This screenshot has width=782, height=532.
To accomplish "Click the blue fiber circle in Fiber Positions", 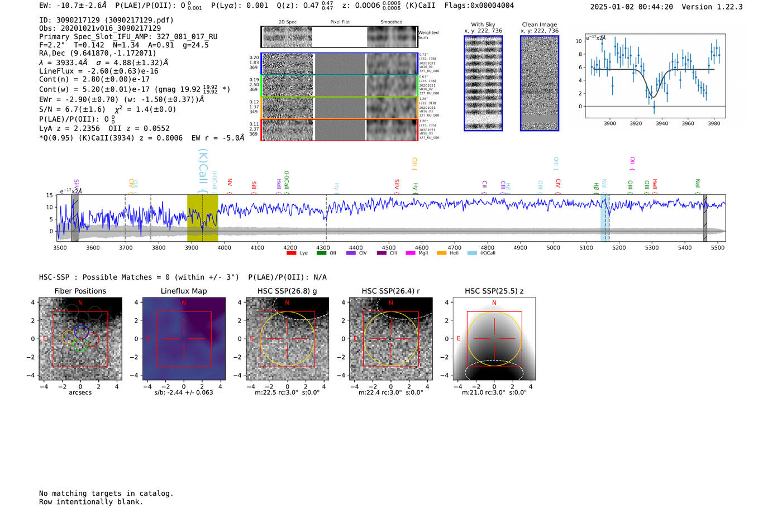I will click(x=82, y=332).
